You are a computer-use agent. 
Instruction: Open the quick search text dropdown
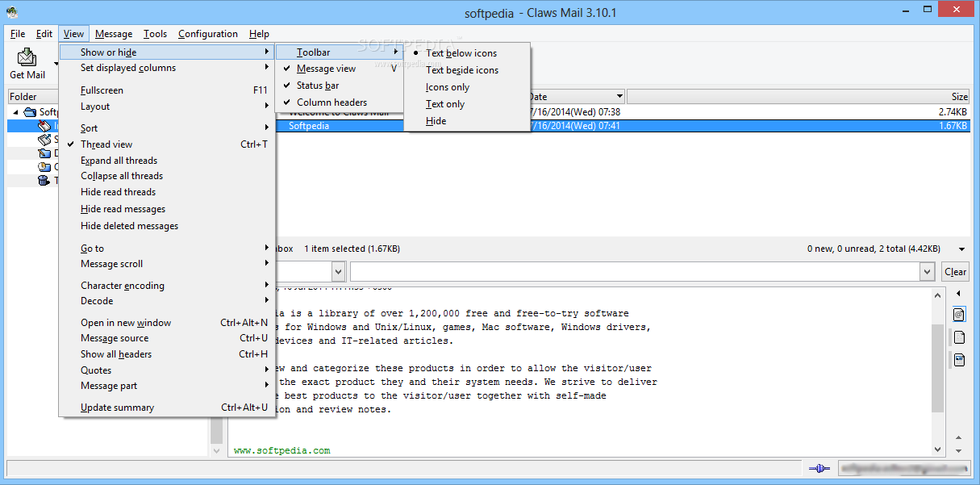click(928, 272)
